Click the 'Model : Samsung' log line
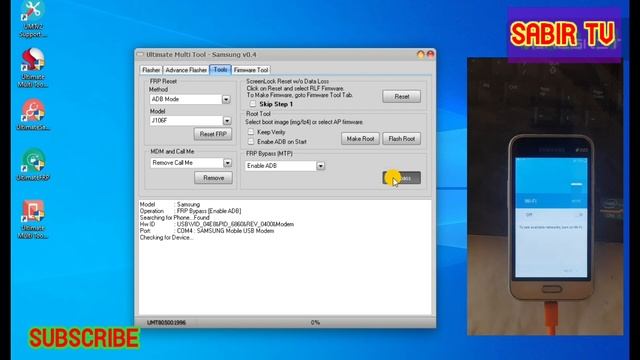This screenshot has height=360, width=640. click(170, 204)
